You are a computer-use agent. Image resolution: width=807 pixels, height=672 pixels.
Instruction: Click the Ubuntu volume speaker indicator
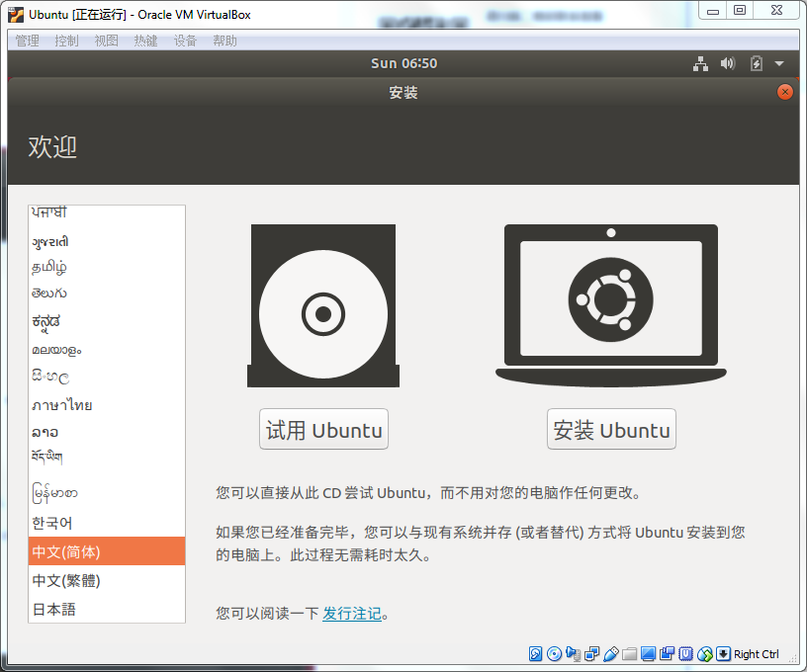[728, 64]
